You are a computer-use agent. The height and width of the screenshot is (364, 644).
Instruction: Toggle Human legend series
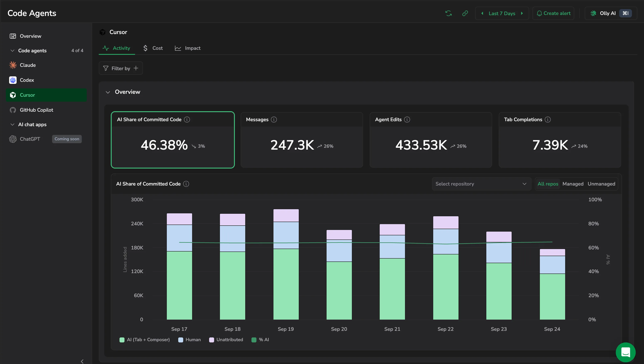point(189,340)
